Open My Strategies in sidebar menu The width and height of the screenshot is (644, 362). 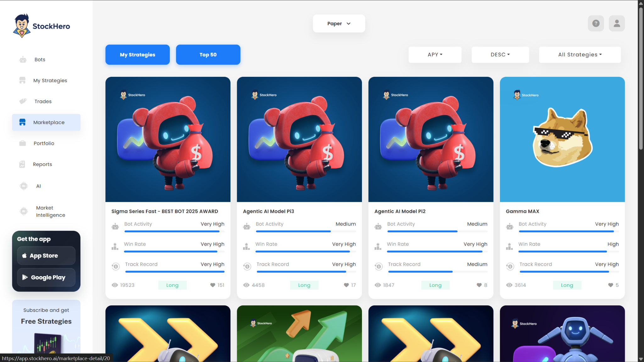[46, 80]
